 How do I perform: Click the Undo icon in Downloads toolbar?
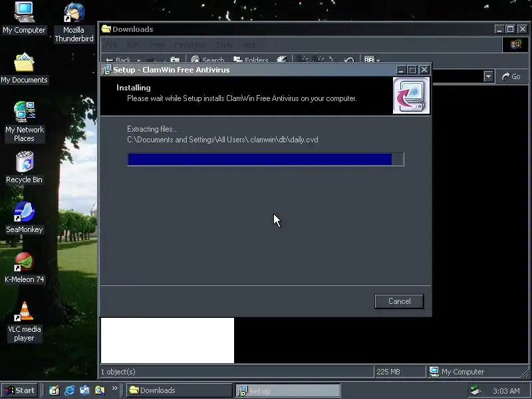click(x=348, y=60)
